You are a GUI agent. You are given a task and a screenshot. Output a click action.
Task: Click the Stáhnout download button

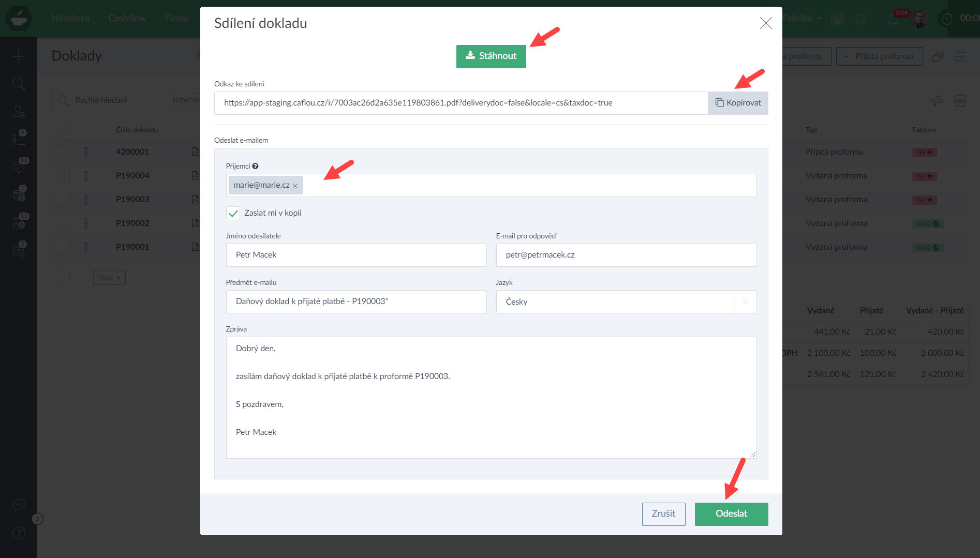[x=491, y=56]
